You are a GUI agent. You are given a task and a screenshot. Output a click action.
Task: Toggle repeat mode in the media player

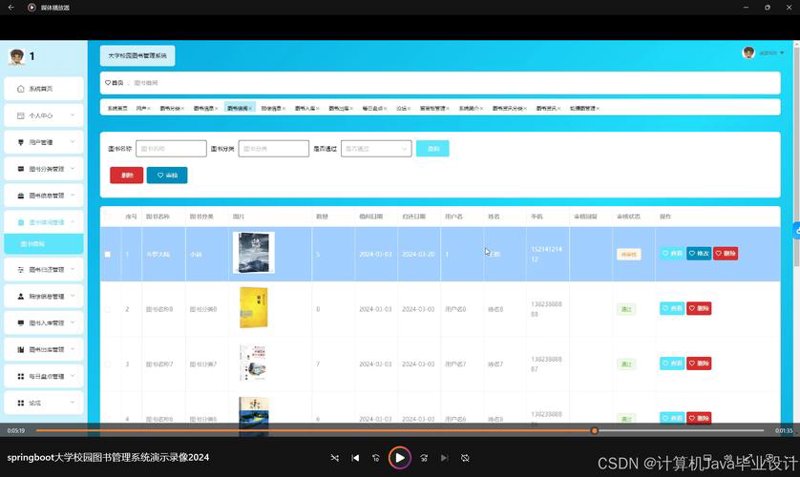point(465,458)
